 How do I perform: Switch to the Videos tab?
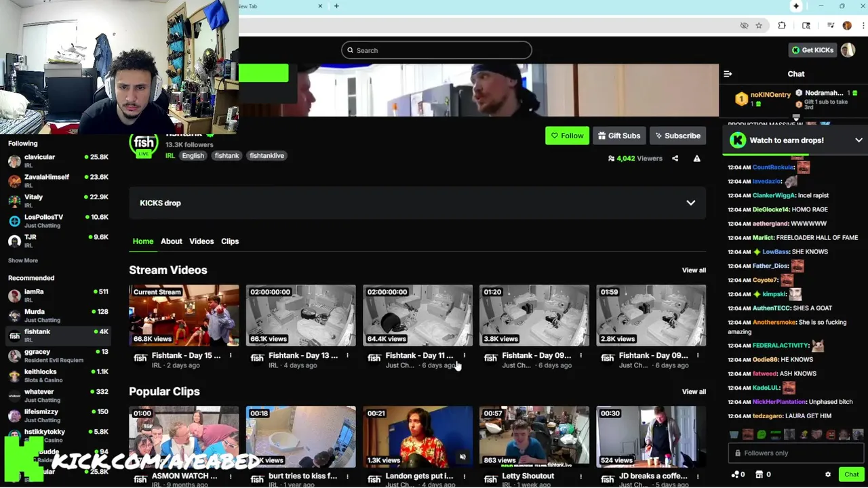[x=201, y=241]
